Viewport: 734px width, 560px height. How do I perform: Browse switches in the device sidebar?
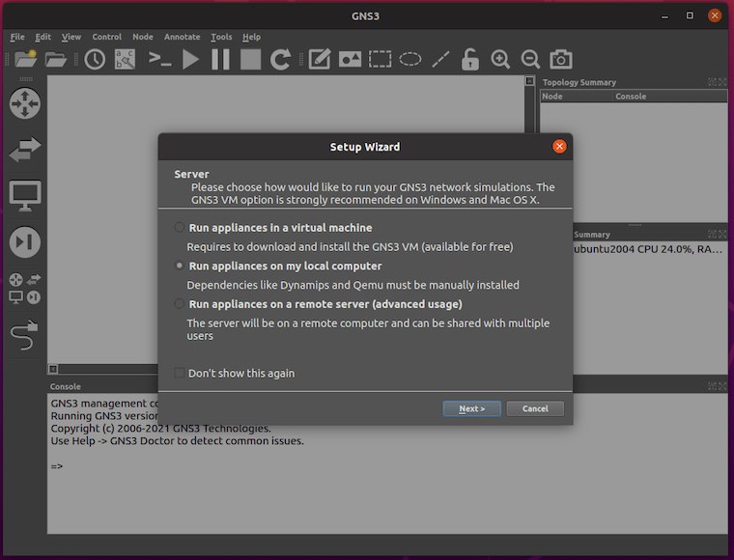coord(25,150)
